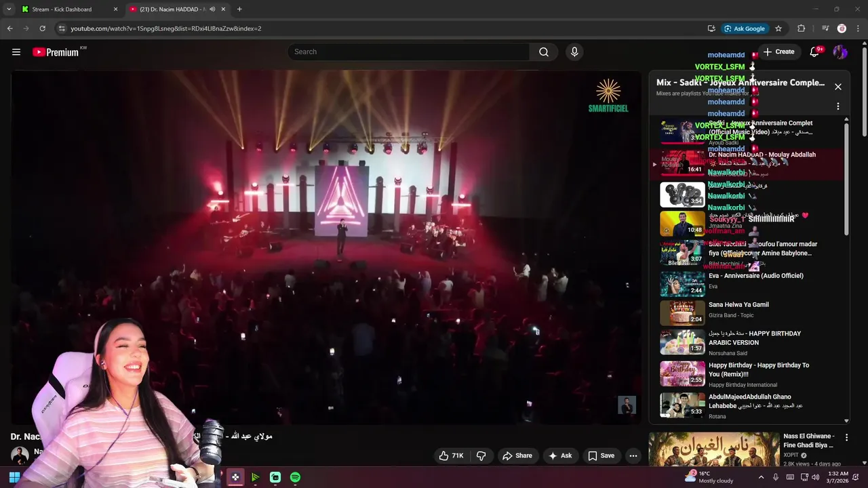Close the Mix playlist panel
868x488 pixels.
coord(838,87)
